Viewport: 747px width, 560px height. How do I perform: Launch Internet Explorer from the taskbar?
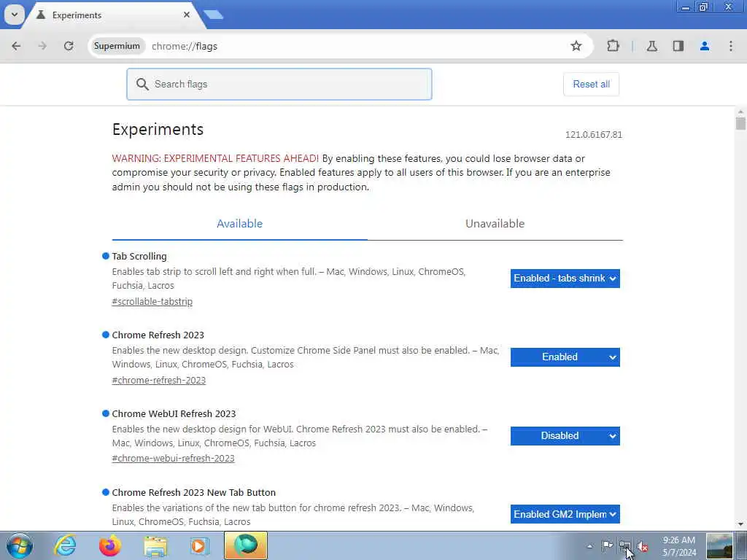65,545
